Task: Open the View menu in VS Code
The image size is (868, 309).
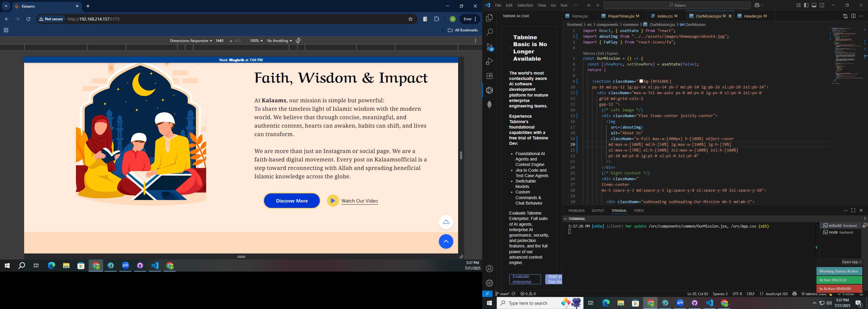Action: (542, 5)
